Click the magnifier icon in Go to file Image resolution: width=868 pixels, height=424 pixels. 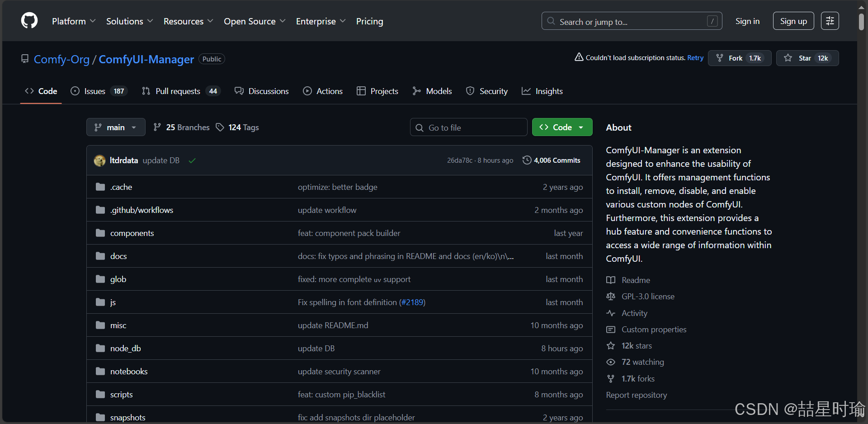coord(420,128)
